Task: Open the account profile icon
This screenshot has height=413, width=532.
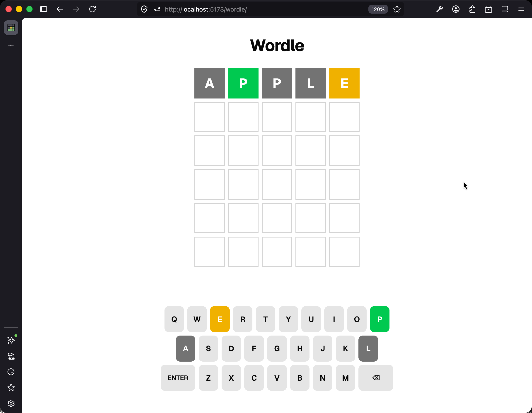Action: point(456,9)
